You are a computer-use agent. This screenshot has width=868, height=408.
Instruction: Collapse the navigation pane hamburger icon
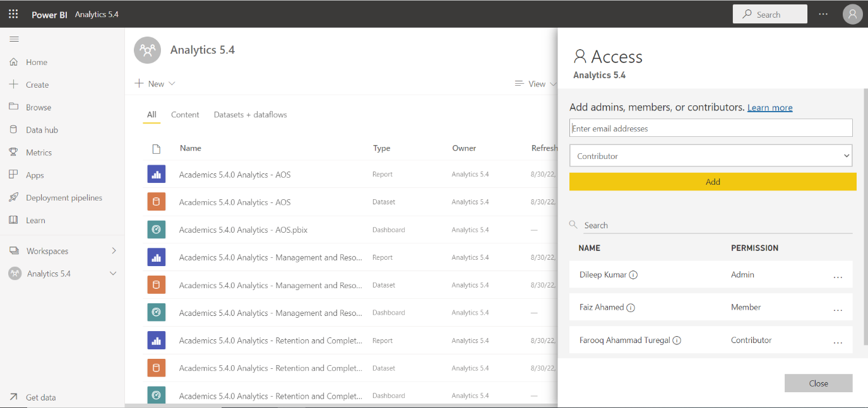14,39
